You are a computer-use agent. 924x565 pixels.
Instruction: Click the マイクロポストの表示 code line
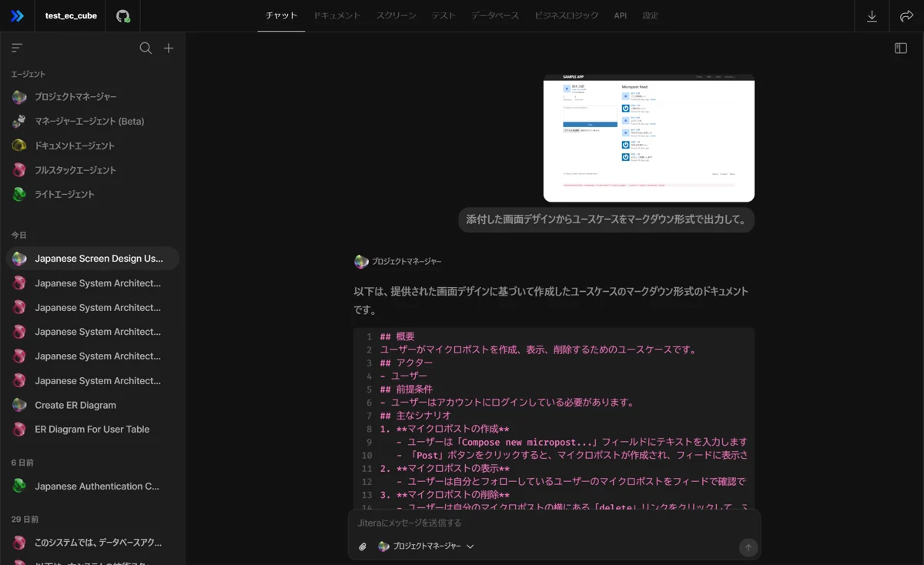(444, 468)
